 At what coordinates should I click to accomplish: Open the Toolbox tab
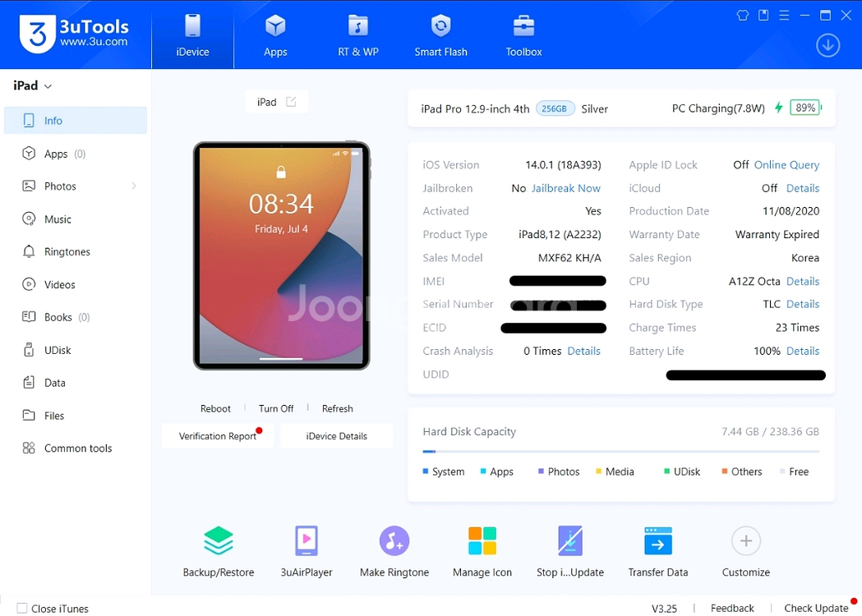click(523, 34)
